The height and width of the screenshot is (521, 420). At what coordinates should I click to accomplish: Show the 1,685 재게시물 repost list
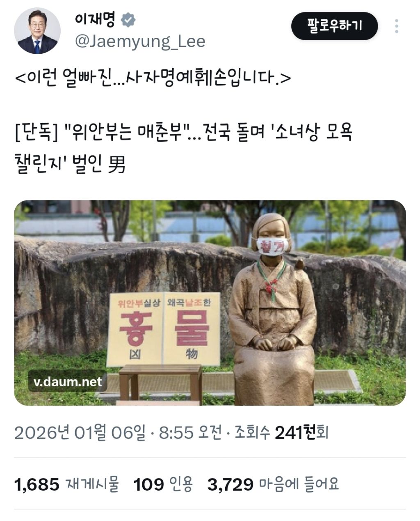pyautogui.click(x=67, y=484)
